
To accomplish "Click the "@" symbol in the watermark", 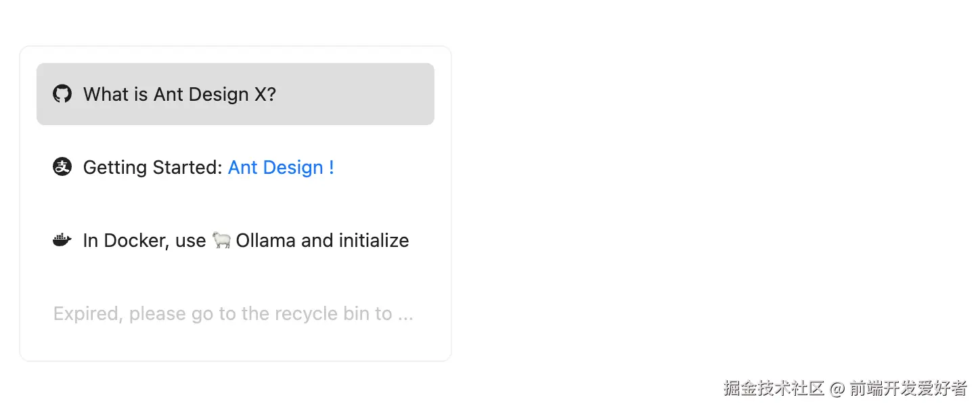I will point(837,389).
